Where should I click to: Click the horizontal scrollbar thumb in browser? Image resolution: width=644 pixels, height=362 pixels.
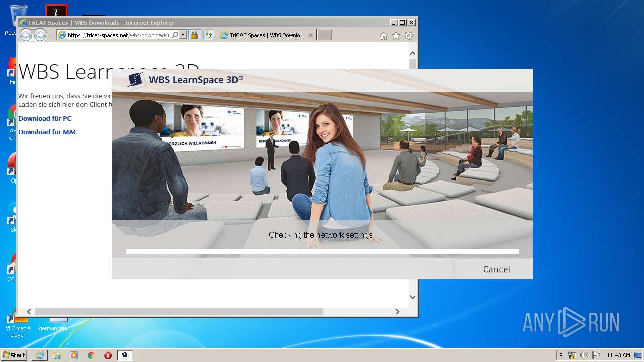(x=179, y=312)
